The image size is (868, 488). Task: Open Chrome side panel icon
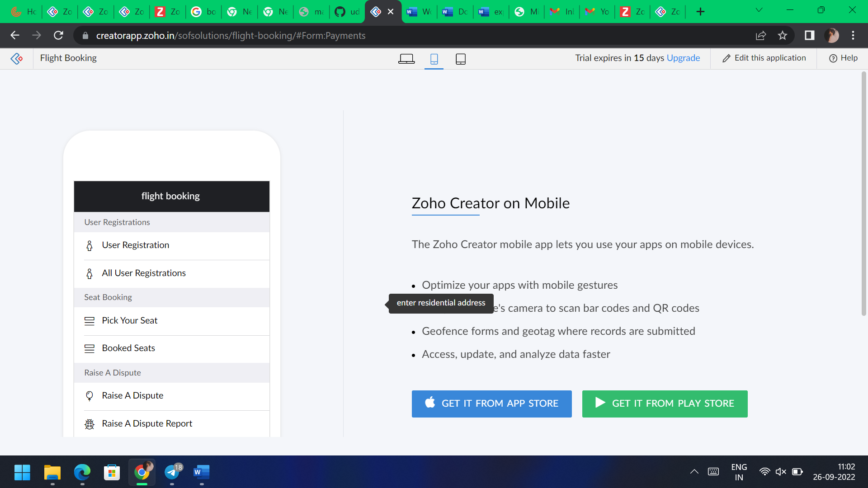click(x=809, y=35)
